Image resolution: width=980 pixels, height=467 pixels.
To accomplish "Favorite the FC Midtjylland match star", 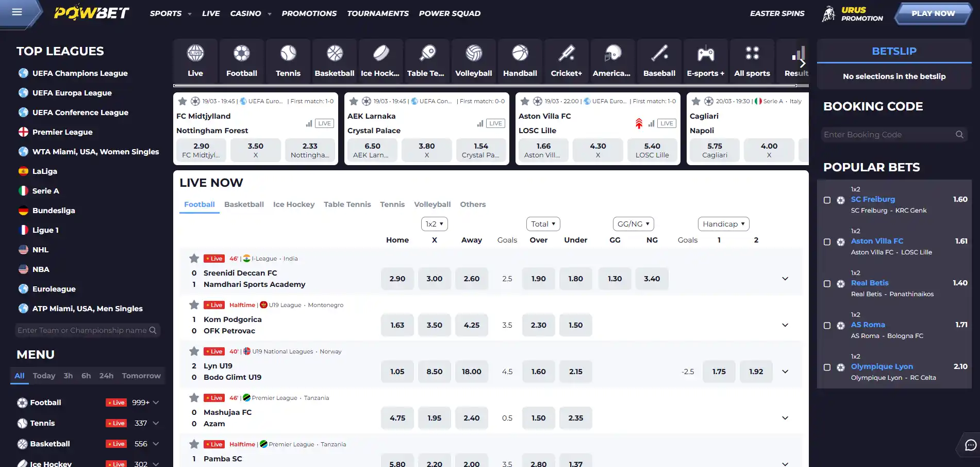I will 182,101.
